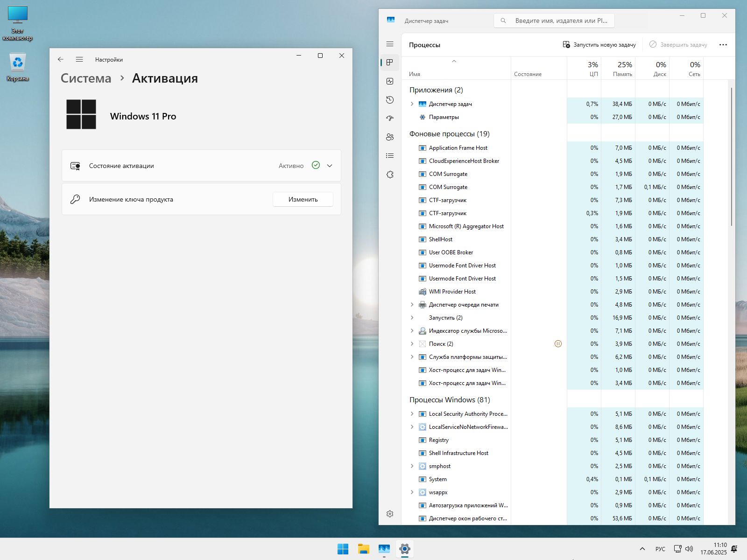Open the Windows Start button
747x560 pixels.
tap(343, 549)
